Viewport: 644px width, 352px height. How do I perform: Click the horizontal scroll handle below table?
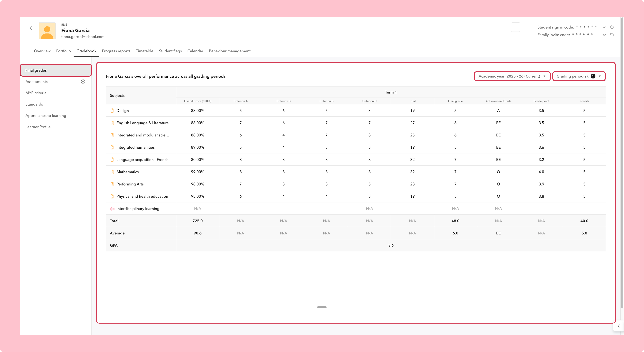pos(322,307)
